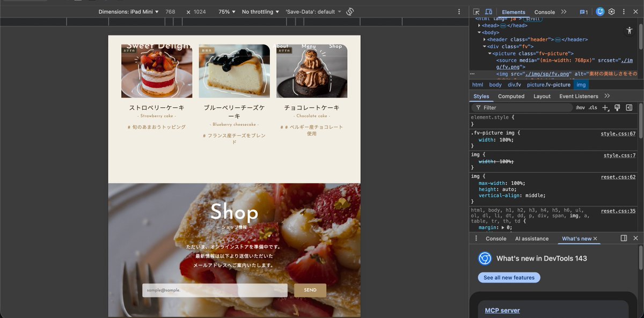Expand the head element node

coord(479,25)
